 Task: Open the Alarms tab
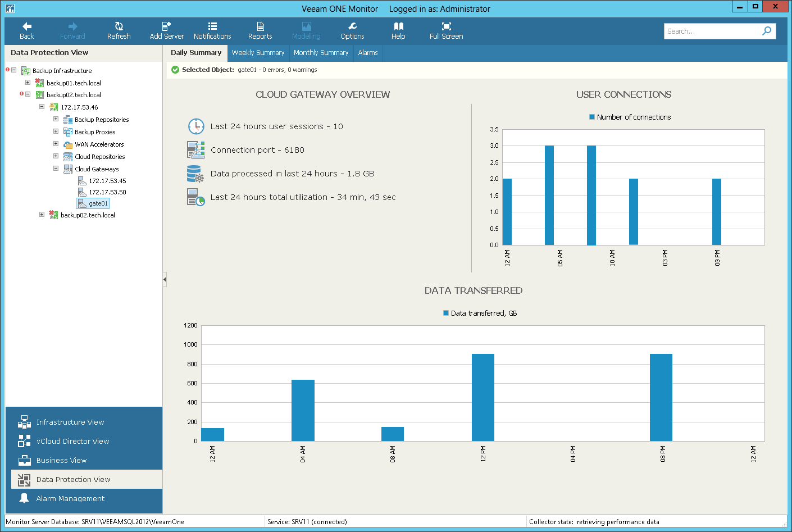click(x=368, y=53)
